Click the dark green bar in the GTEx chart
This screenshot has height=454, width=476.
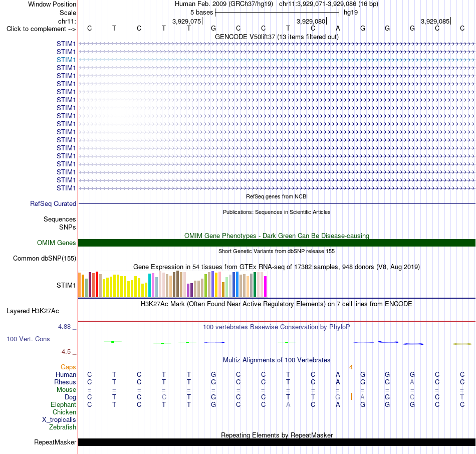(255, 285)
